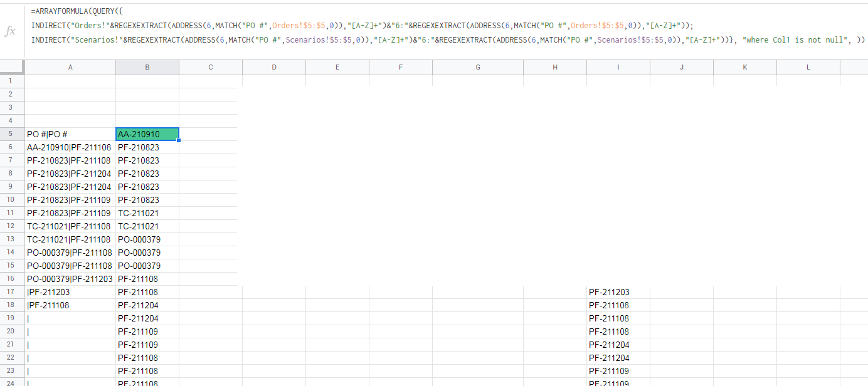Click cell "PF-210823|PF-211109" in row 11
The height and width of the screenshot is (386, 868).
(x=70, y=213)
